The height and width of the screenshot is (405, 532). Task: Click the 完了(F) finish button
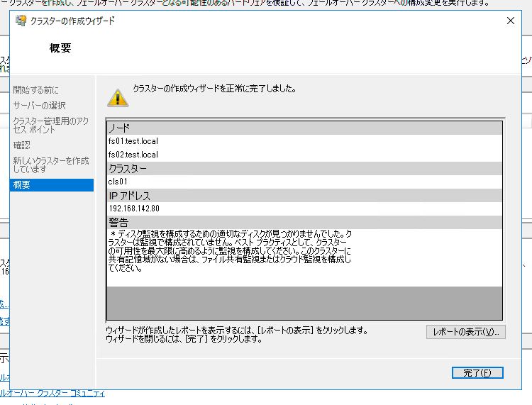477,373
